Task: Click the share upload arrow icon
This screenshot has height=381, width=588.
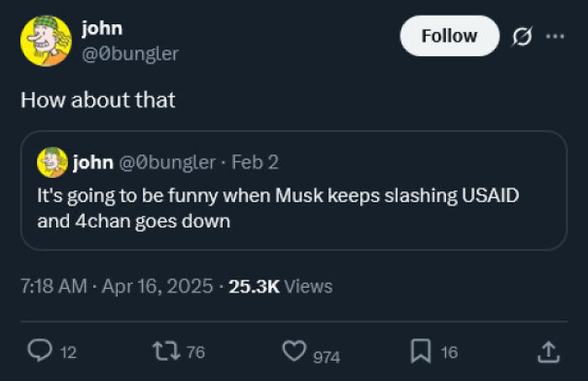Action: (x=547, y=352)
